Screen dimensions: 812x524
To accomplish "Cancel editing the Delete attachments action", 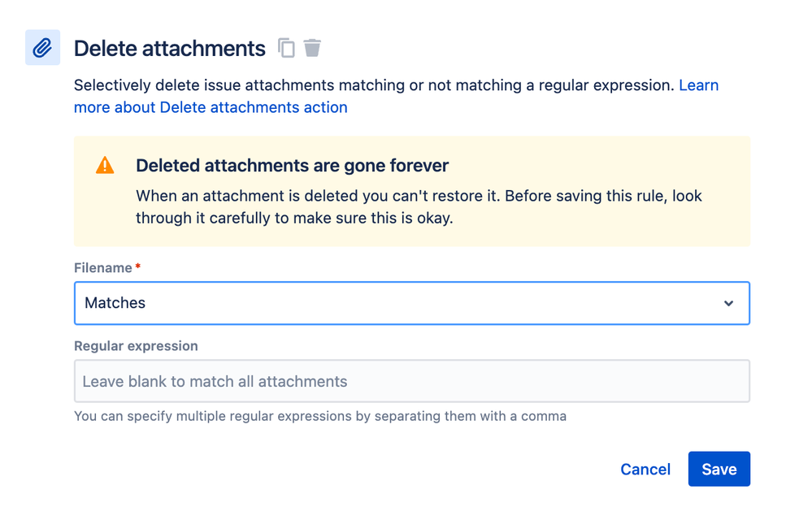I will [x=645, y=469].
